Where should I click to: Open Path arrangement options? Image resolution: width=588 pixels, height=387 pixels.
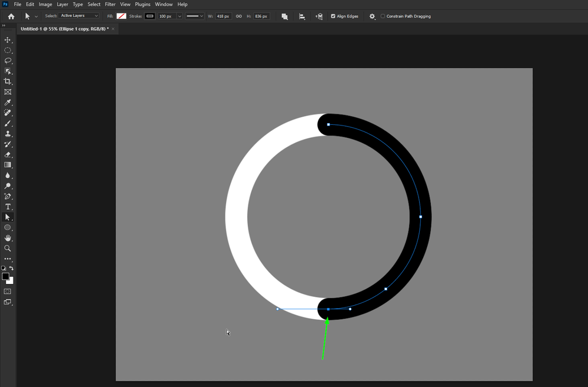coord(319,16)
